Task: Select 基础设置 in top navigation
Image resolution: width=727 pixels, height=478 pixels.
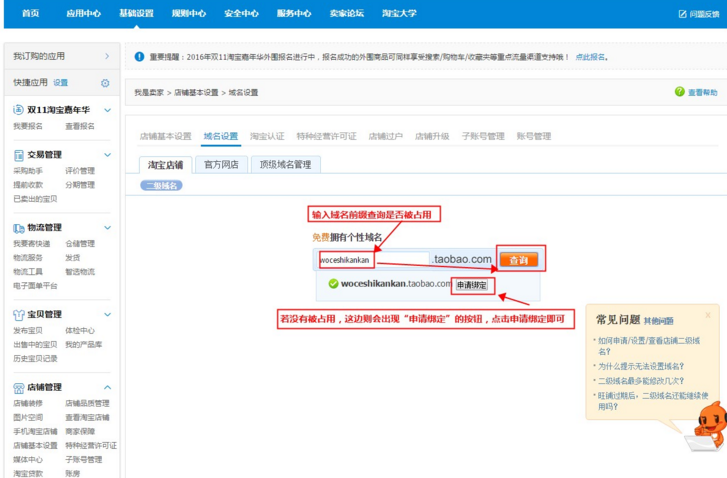Action: pos(136,13)
